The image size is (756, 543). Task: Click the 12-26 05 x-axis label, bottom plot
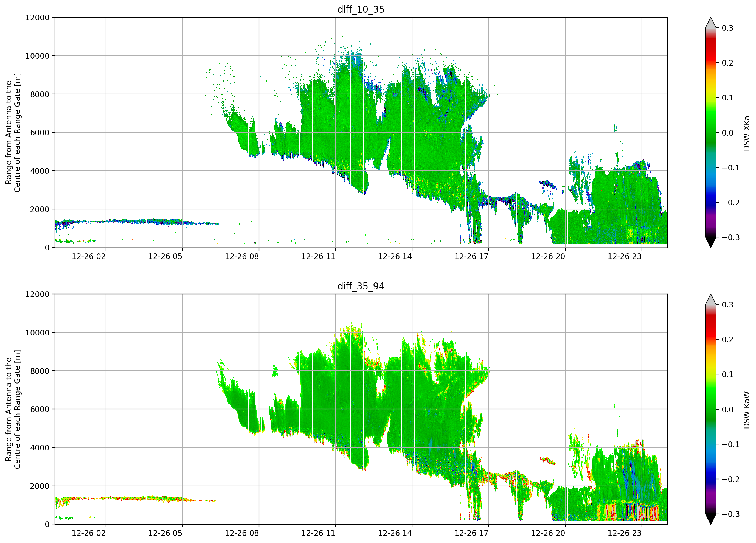coord(165,533)
